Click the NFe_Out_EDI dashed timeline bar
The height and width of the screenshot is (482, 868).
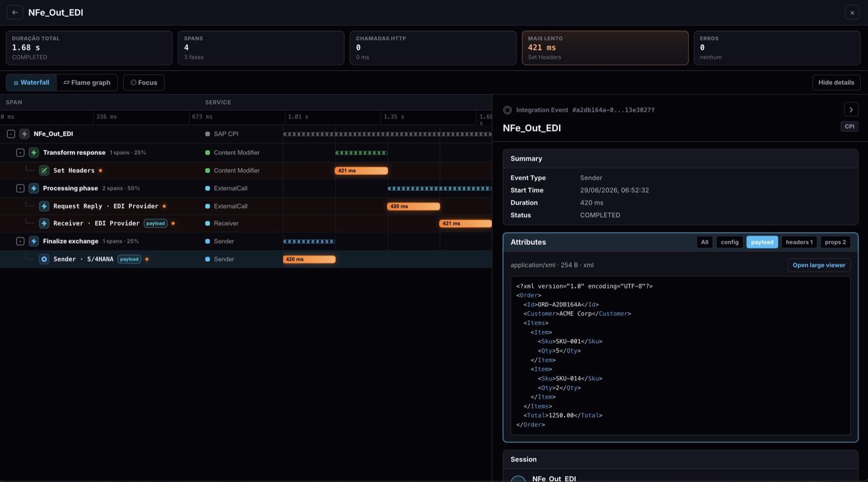point(387,134)
